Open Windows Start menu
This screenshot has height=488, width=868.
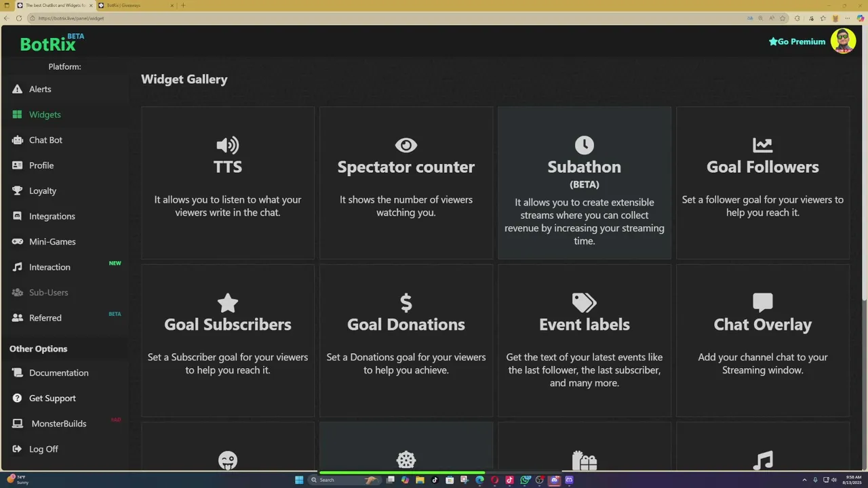click(x=299, y=480)
